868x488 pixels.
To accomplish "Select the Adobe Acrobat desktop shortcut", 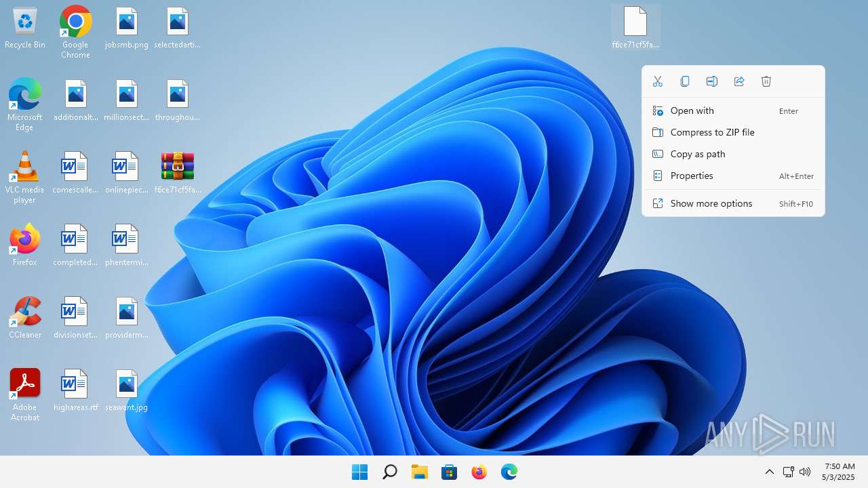I will [x=25, y=395].
